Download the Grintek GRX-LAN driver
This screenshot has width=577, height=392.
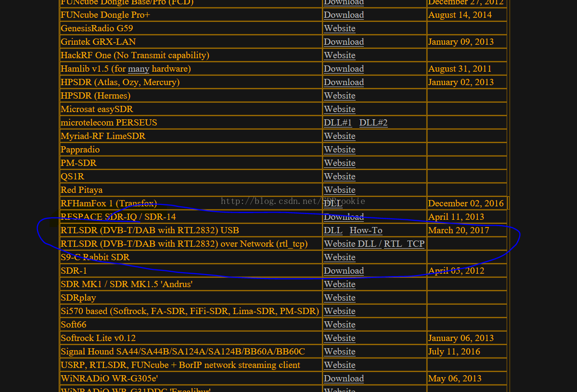pos(344,41)
